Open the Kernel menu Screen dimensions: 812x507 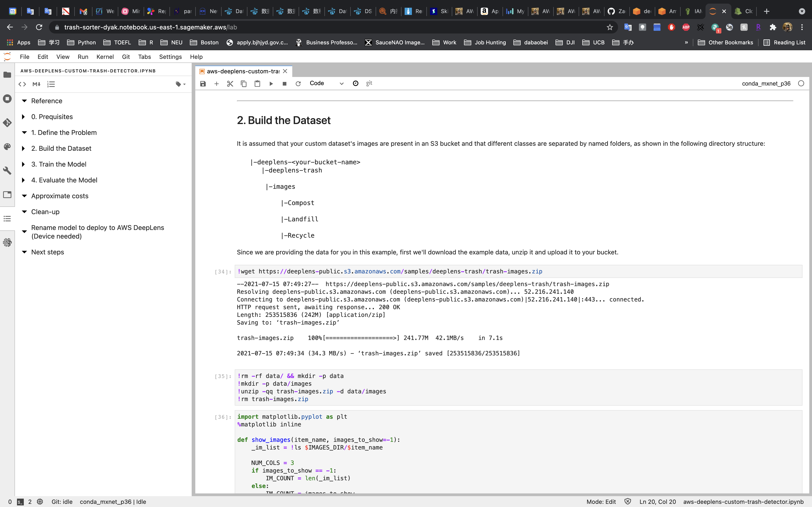(105, 57)
